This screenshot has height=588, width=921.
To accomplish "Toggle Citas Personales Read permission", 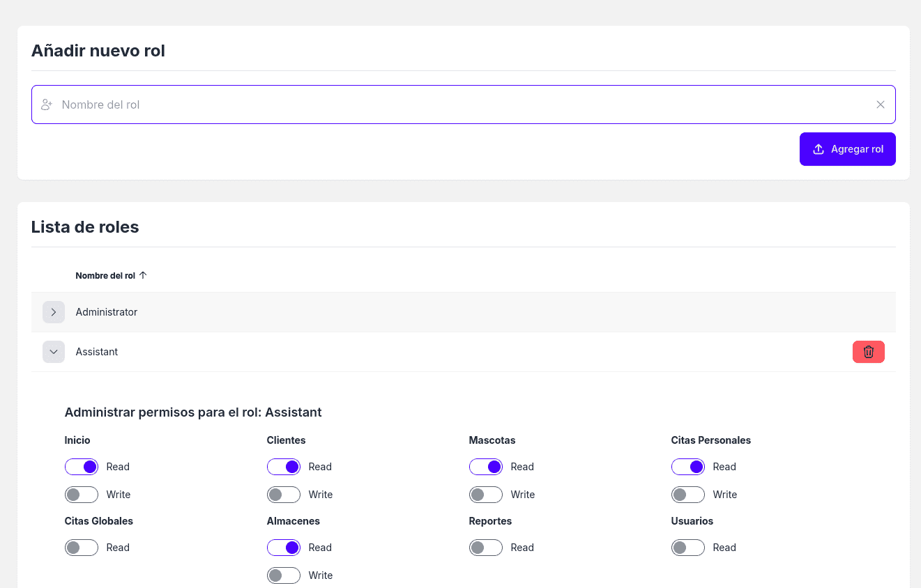I will click(688, 467).
